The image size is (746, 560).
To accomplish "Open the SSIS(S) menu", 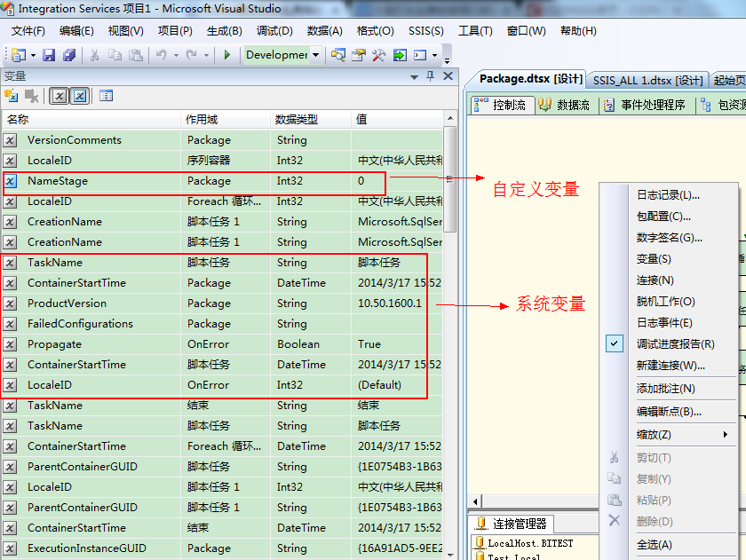I will pos(426,31).
